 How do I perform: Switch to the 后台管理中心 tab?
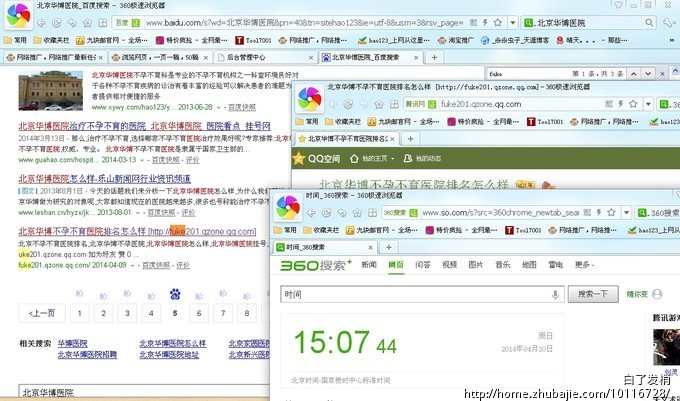pyautogui.click(x=265, y=57)
